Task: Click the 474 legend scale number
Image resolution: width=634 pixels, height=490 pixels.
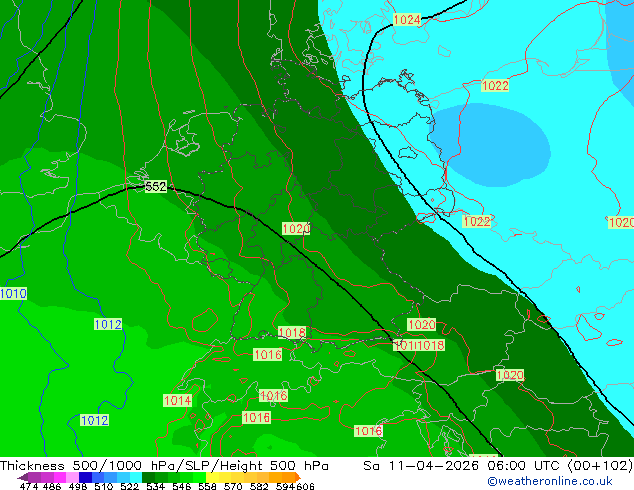Action: 29,486
